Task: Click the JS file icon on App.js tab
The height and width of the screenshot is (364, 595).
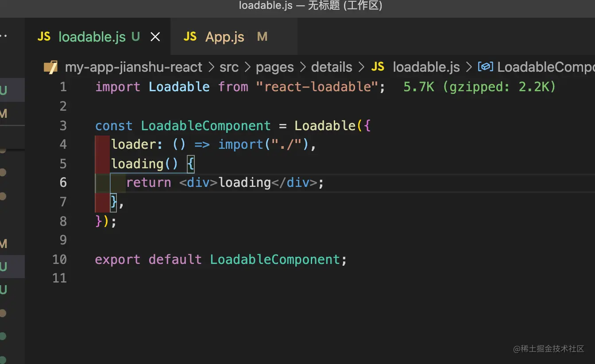Action: pyautogui.click(x=190, y=37)
